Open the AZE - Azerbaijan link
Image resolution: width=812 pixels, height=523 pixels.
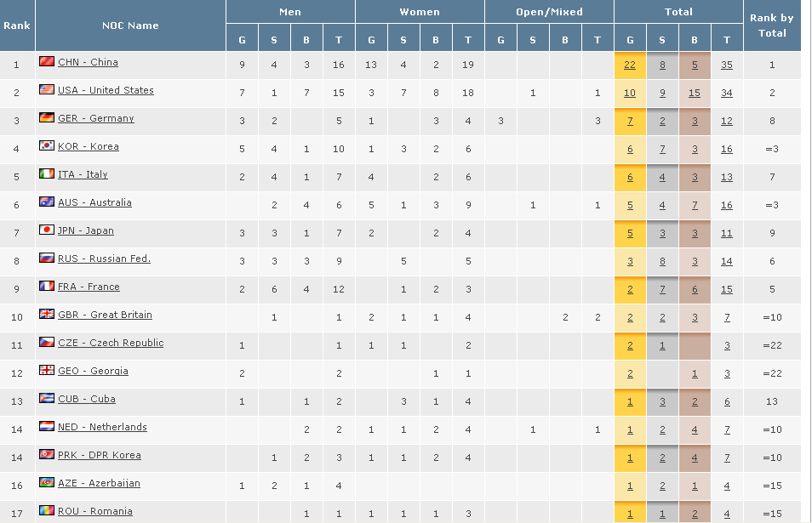coord(99,483)
